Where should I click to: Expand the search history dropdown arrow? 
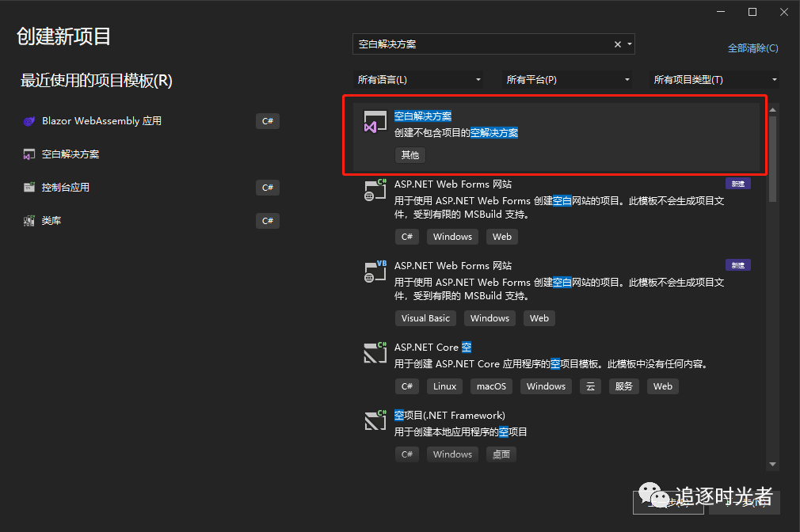[630, 44]
